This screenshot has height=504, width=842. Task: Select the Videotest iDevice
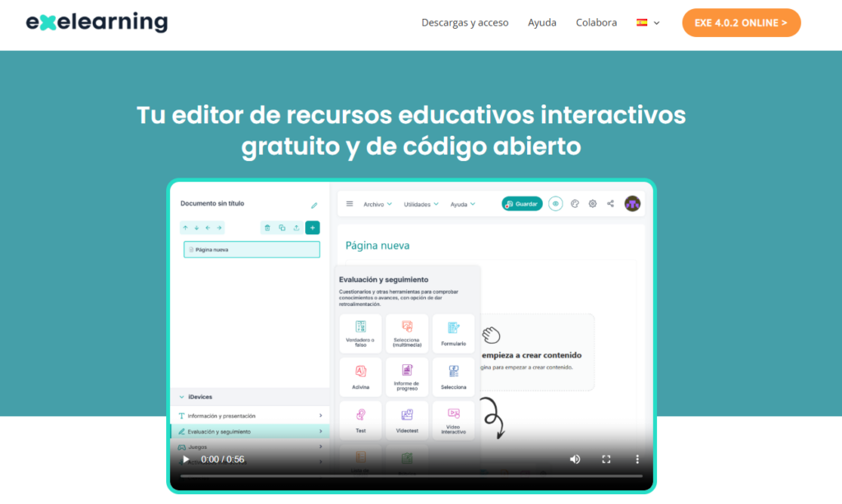click(407, 421)
